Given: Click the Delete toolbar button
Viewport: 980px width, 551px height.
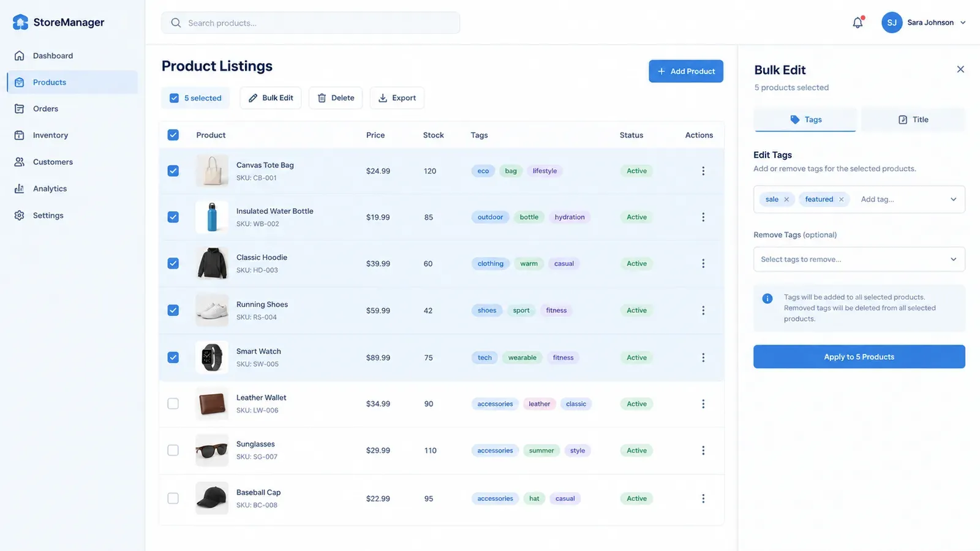Looking at the screenshot, I should click(336, 98).
